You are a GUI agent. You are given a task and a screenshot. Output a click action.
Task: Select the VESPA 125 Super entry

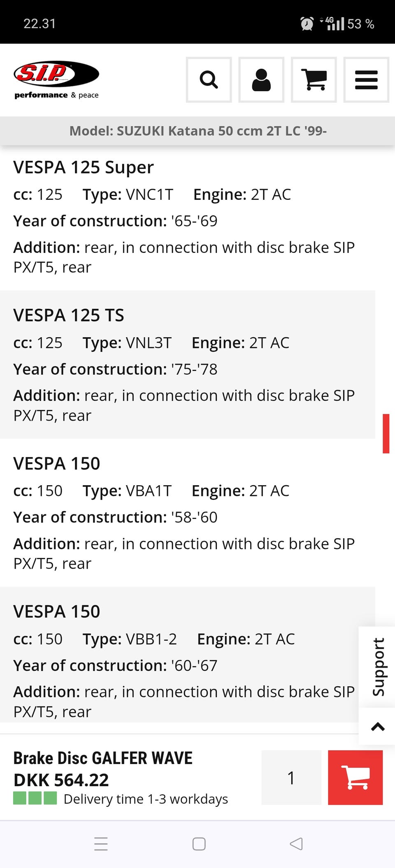[84, 167]
